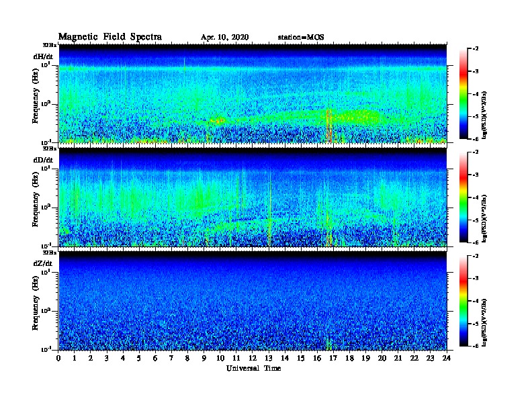Screen dimensions: 532x411
Task: Click hour tick label "8" on time axis
Action: click(x=187, y=359)
